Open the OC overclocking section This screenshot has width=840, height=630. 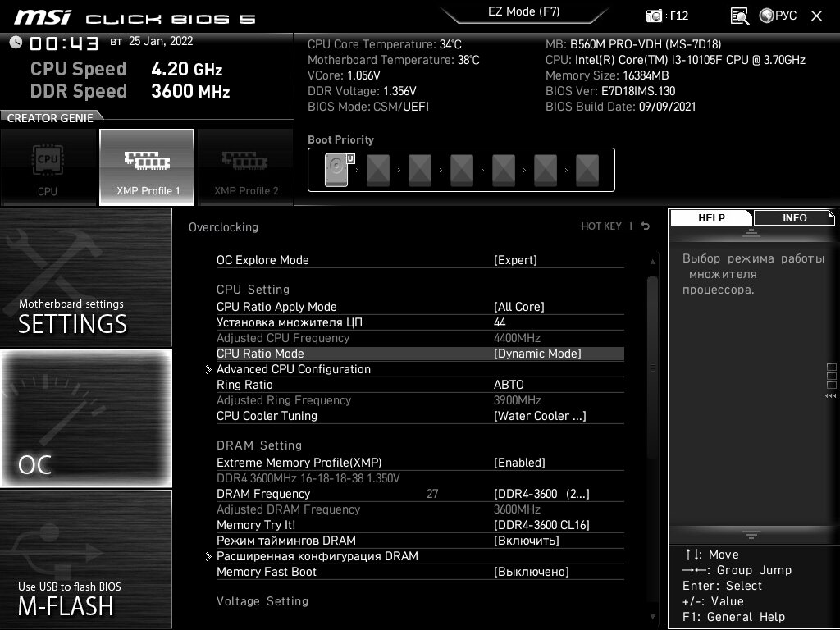tap(85, 418)
